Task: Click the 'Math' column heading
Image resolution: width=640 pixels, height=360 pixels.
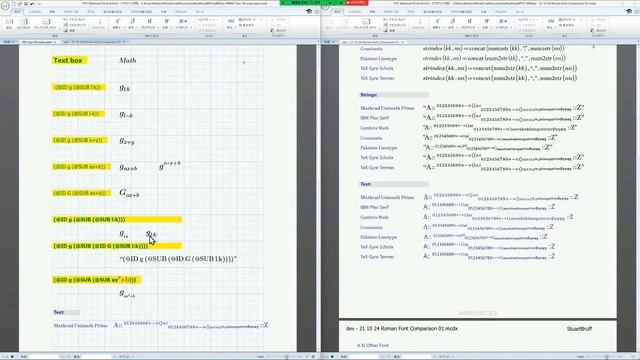Action: (128, 60)
